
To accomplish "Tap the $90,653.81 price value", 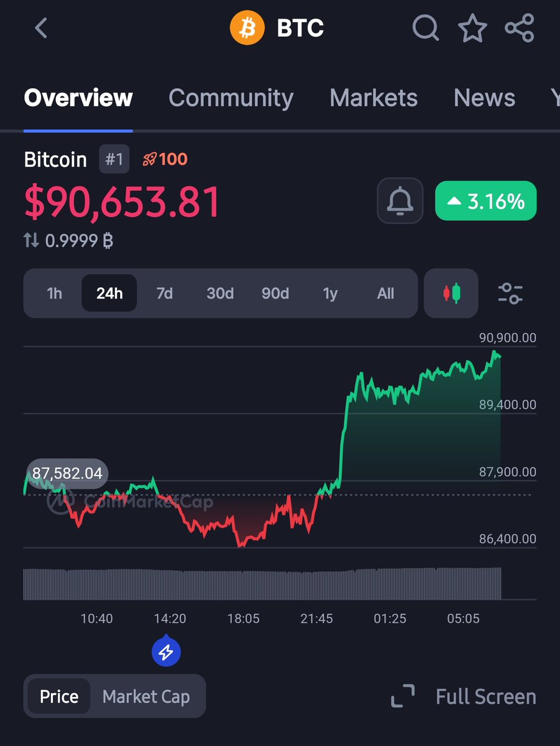I will pos(122,202).
